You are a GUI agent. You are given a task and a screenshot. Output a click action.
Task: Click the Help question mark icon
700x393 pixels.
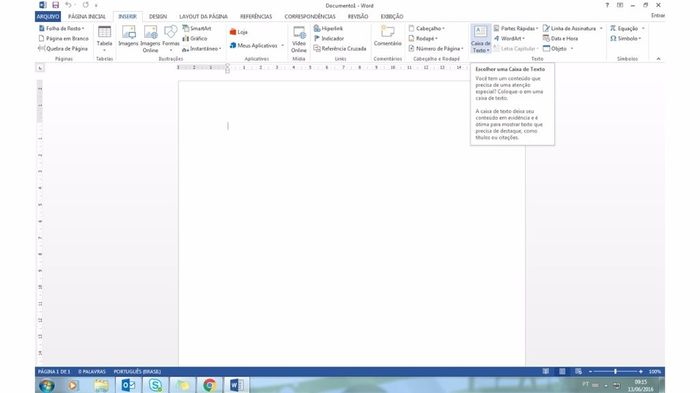tap(607, 5)
